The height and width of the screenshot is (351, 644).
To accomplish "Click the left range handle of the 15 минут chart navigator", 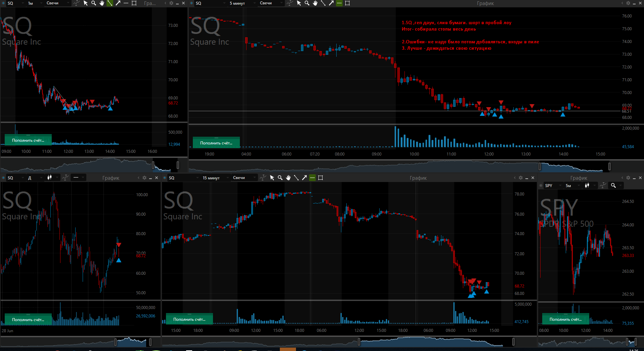I will pyautogui.click(x=359, y=342).
